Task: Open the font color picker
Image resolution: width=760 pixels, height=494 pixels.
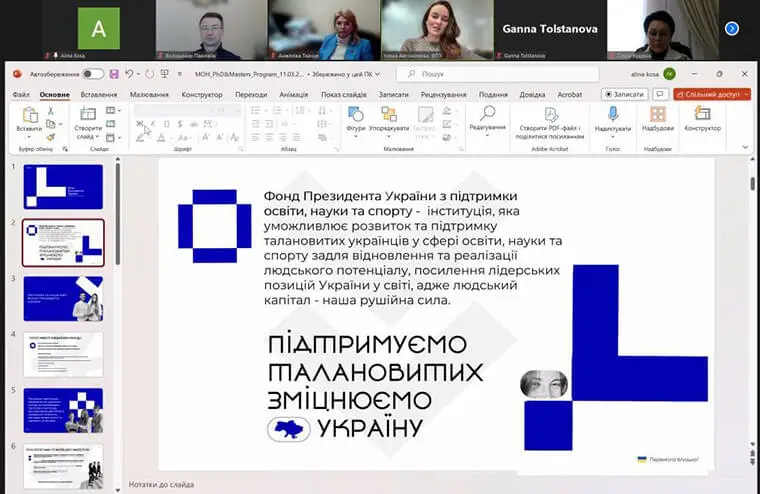Action: click(163, 138)
